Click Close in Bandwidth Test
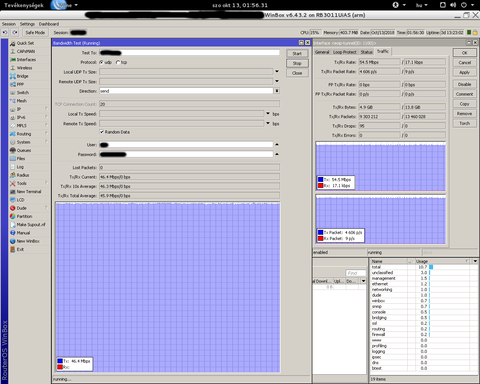The width and height of the screenshot is (480, 384). (x=297, y=73)
